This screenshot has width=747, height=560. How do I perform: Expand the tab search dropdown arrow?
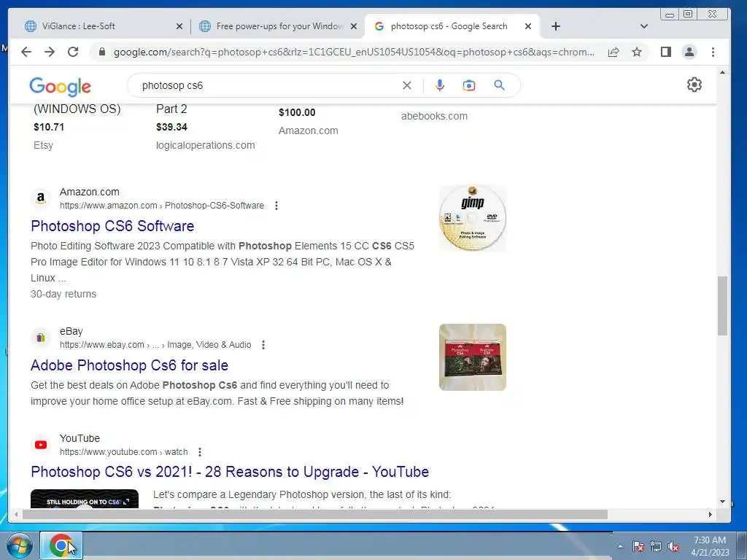pos(644,26)
